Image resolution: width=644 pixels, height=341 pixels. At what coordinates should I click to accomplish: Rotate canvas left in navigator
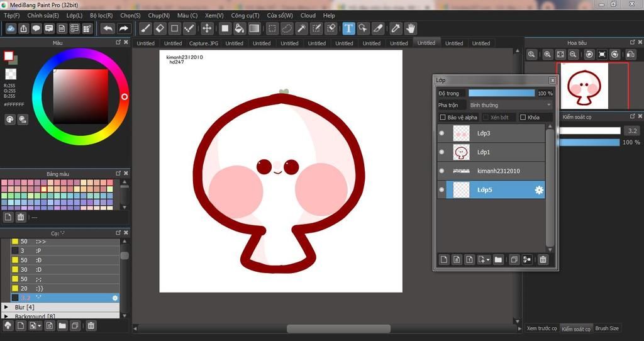coord(589,54)
